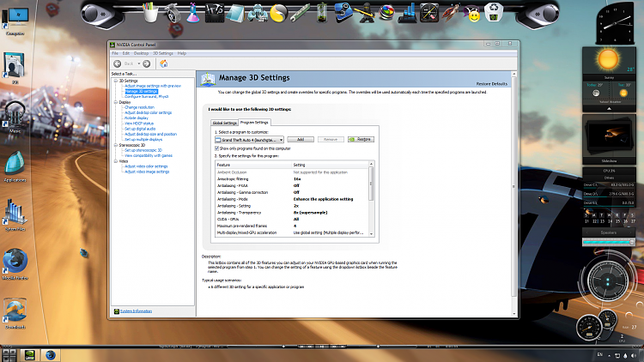Open Set up stereoscopic 3D task

[x=143, y=150]
